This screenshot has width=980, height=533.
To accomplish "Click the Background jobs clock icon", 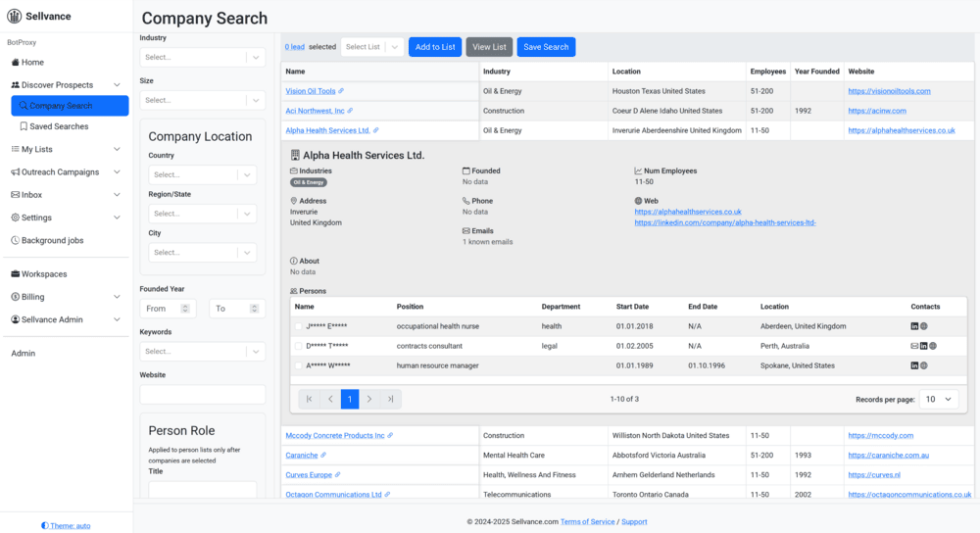I will (x=15, y=241).
